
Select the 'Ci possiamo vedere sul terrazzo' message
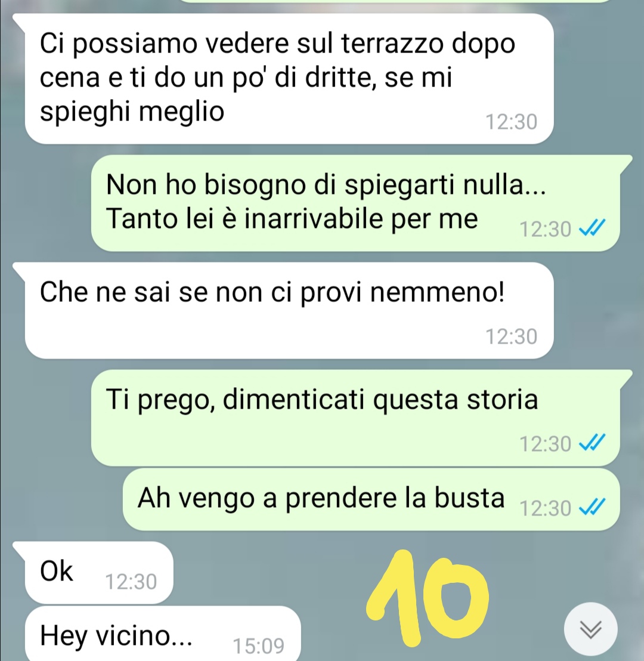289,79
